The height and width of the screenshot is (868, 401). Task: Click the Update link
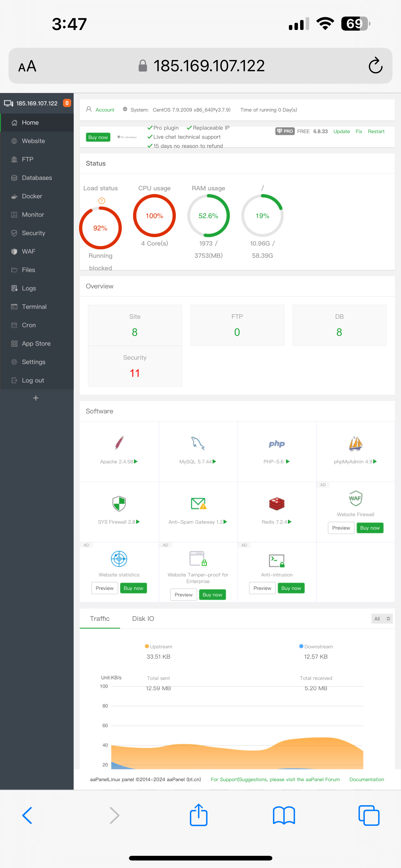point(341,132)
